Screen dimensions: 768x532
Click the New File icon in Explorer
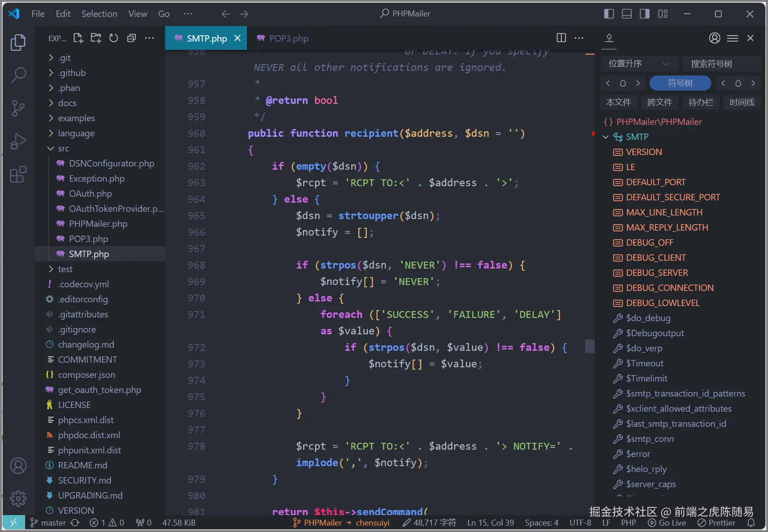[x=78, y=38]
